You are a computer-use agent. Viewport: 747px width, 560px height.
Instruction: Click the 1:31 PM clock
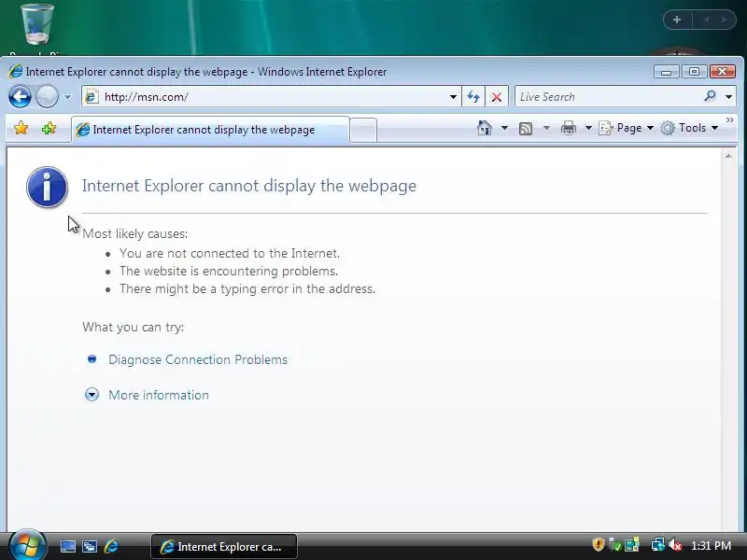click(711, 546)
